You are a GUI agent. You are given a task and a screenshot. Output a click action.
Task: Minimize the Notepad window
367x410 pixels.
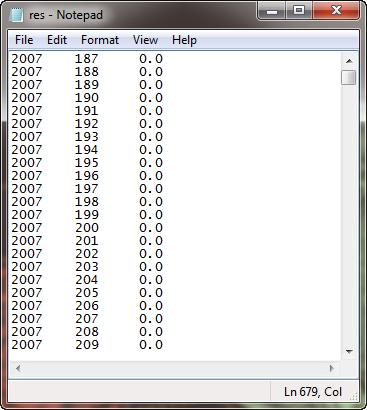272,11
